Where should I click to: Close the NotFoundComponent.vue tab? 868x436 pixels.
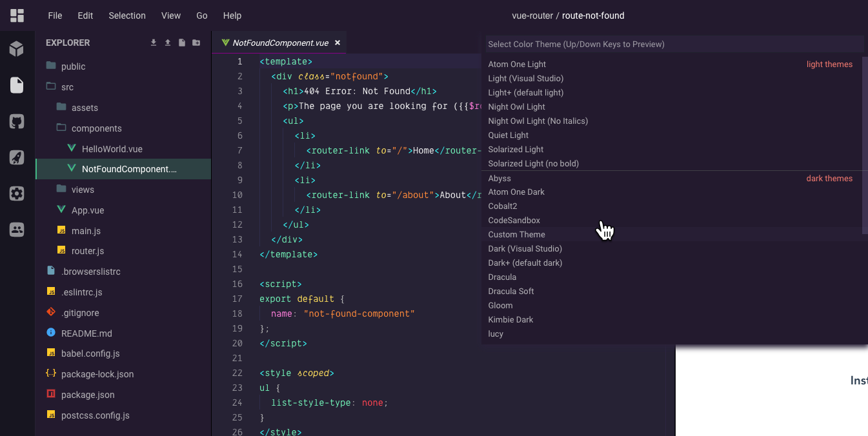tap(337, 43)
